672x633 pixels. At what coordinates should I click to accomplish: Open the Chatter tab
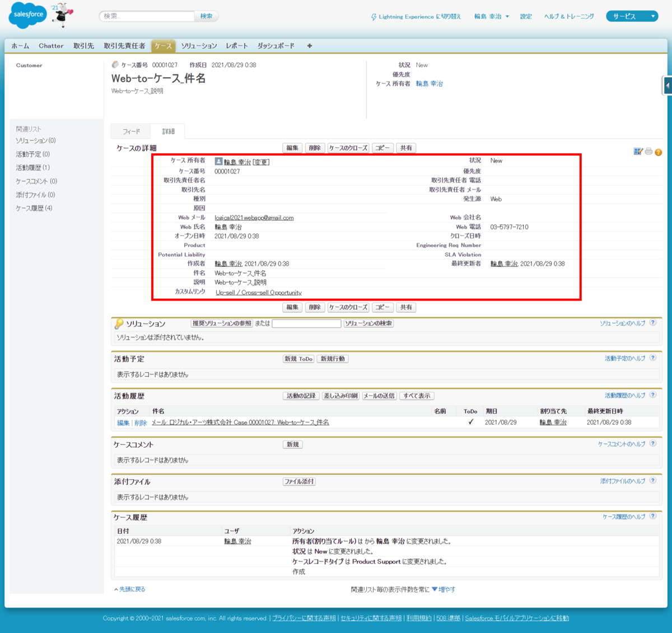(51, 46)
